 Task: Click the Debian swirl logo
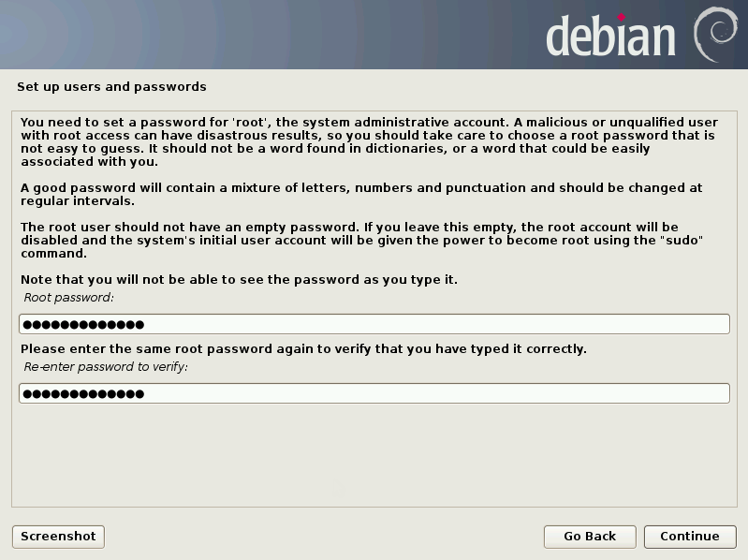coord(714,35)
